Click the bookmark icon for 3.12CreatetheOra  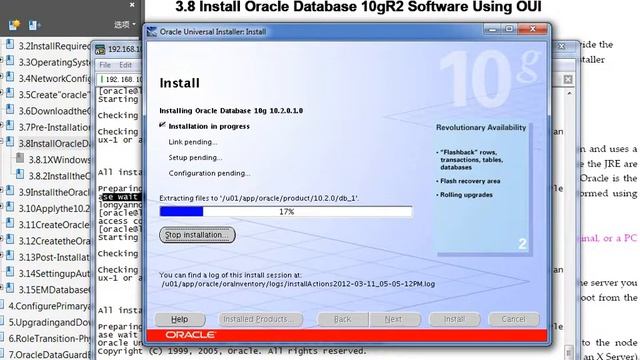coord(10,240)
